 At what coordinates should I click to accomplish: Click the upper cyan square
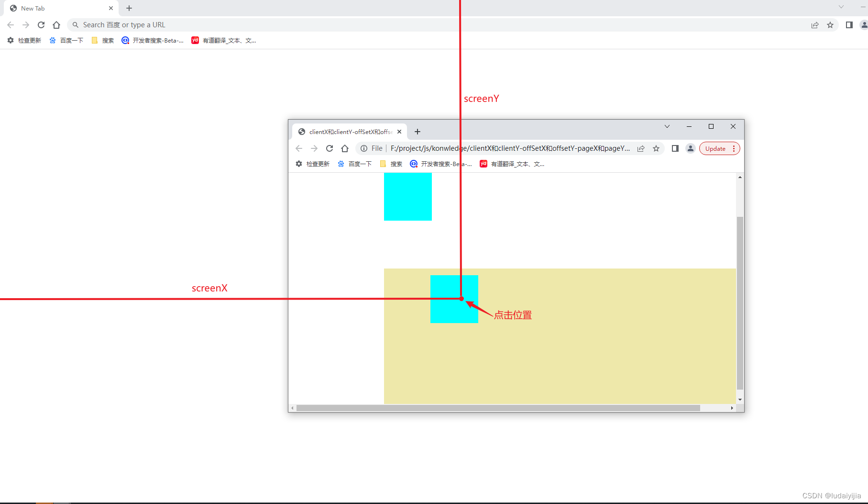pos(408,197)
